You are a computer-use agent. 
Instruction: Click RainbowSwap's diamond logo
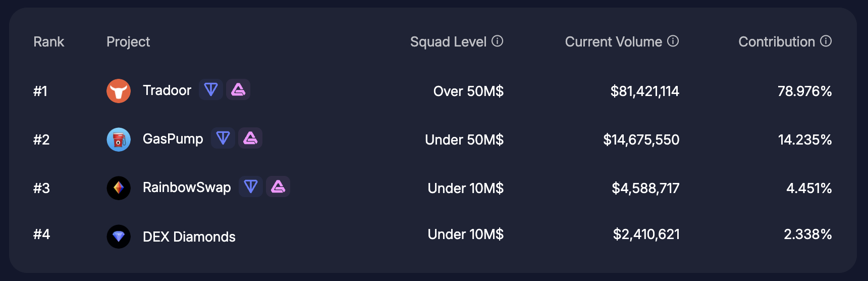pyautogui.click(x=119, y=188)
